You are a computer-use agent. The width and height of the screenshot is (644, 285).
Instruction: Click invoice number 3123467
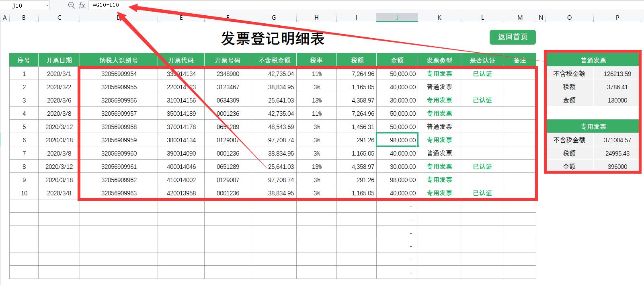click(228, 87)
